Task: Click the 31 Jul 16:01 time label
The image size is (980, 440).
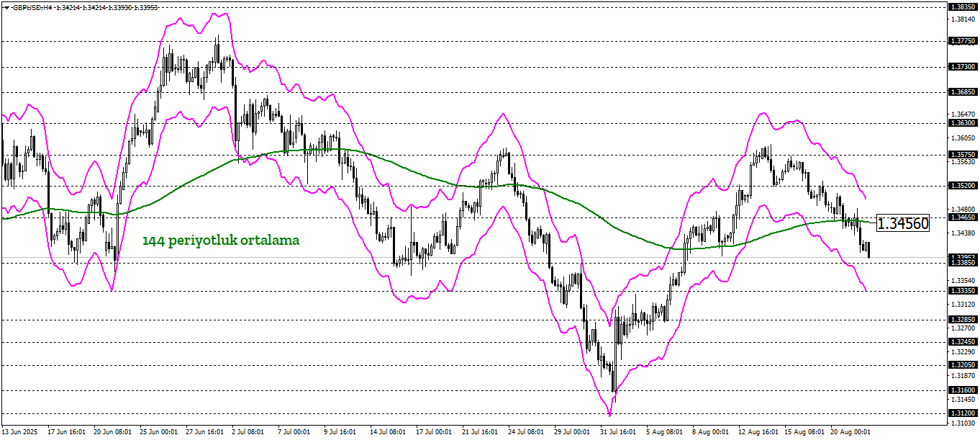Action: point(619,432)
